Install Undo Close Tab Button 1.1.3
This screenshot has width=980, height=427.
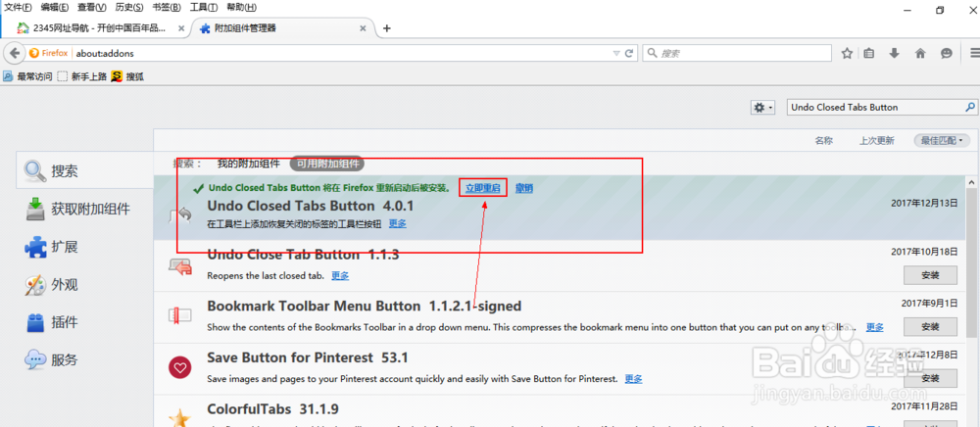[x=931, y=274]
